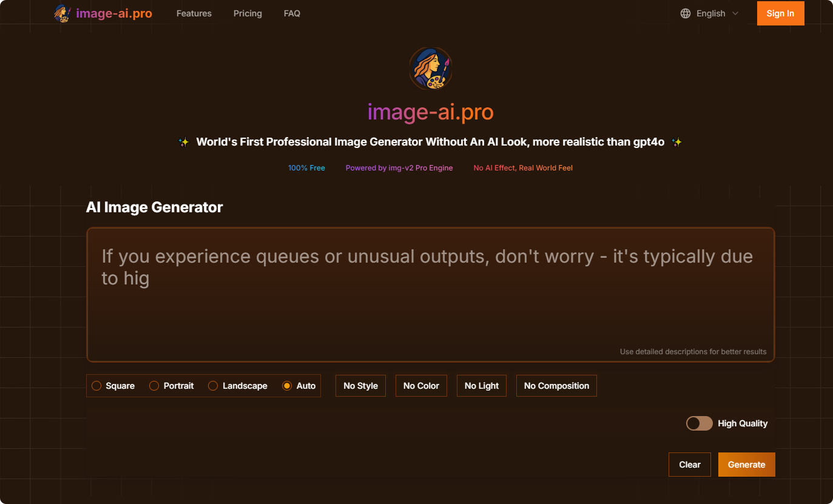The width and height of the screenshot is (833, 504).
Task: Click the Generate button
Action: [x=746, y=465]
